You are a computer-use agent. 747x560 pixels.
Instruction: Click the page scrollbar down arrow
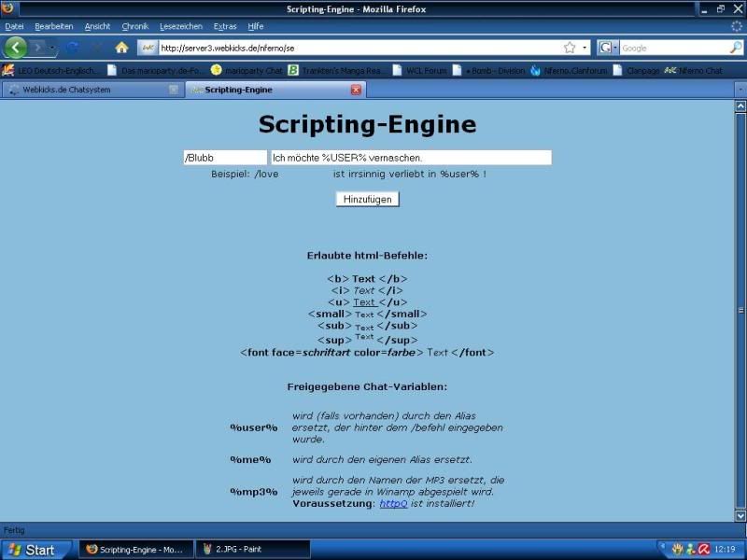pyautogui.click(x=740, y=515)
